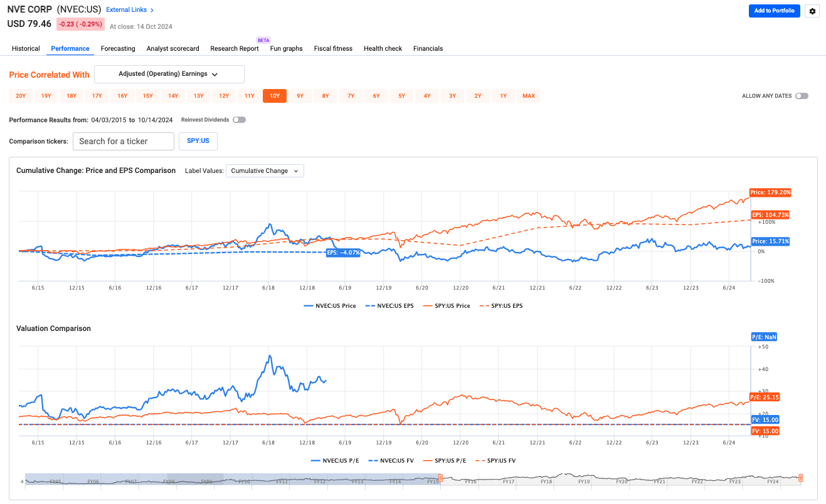Select the MAX time range
Viewport: 826px width, 504px height.
coord(528,95)
